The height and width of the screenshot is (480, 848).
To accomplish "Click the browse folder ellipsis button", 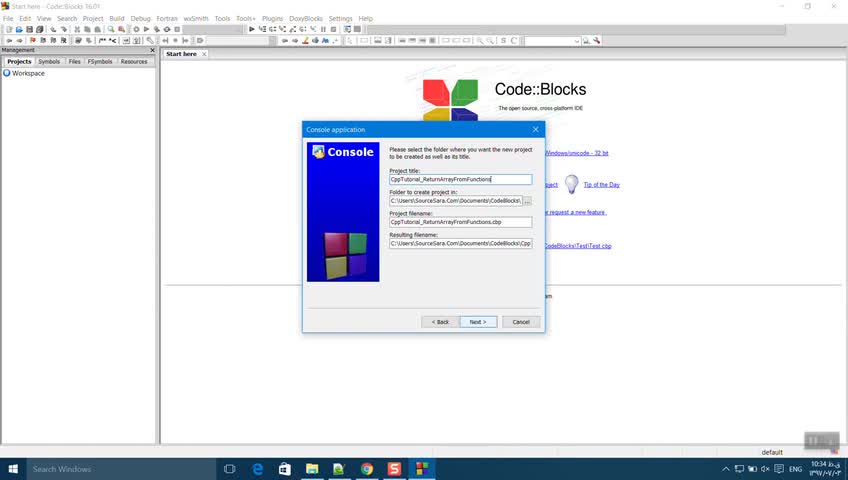I will [x=527, y=201].
